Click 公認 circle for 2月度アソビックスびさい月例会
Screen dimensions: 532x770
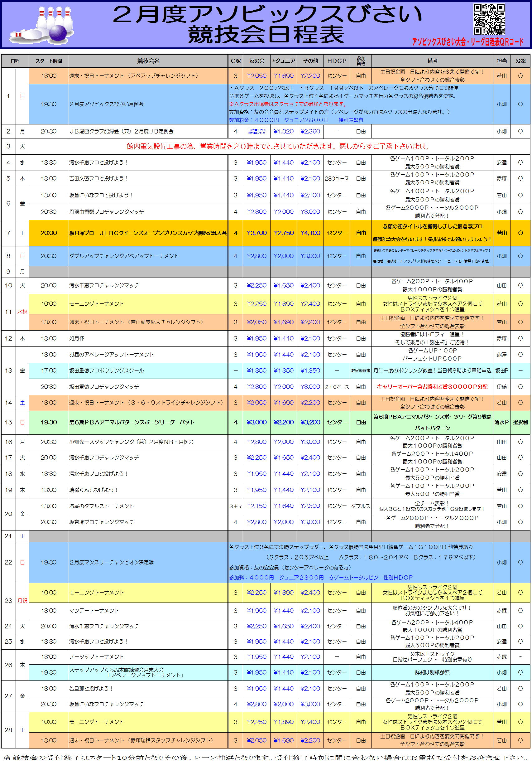tap(520, 104)
